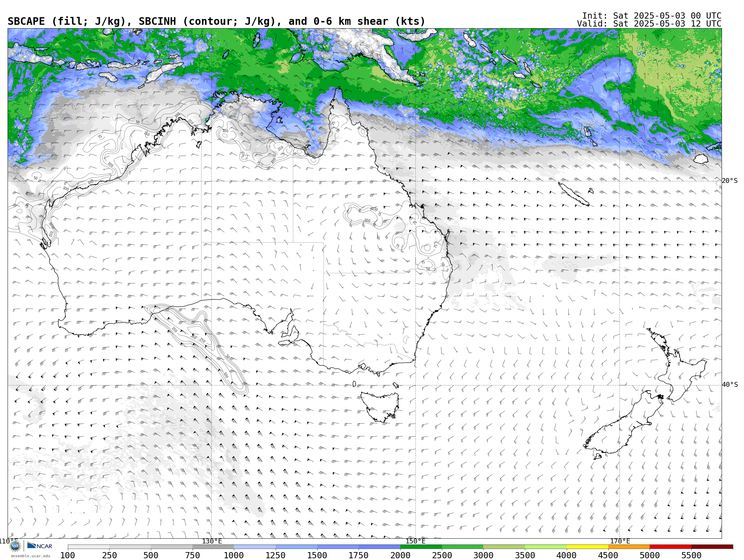Click the colorbar tick label 100
The height and width of the screenshot is (560, 744).
click(68, 555)
